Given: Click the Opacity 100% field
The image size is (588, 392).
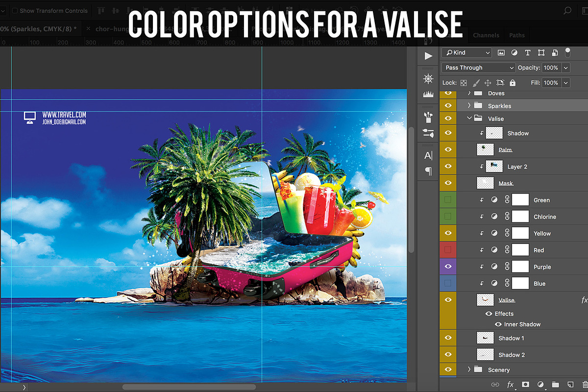Looking at the screenshot, I should point(551,68).
